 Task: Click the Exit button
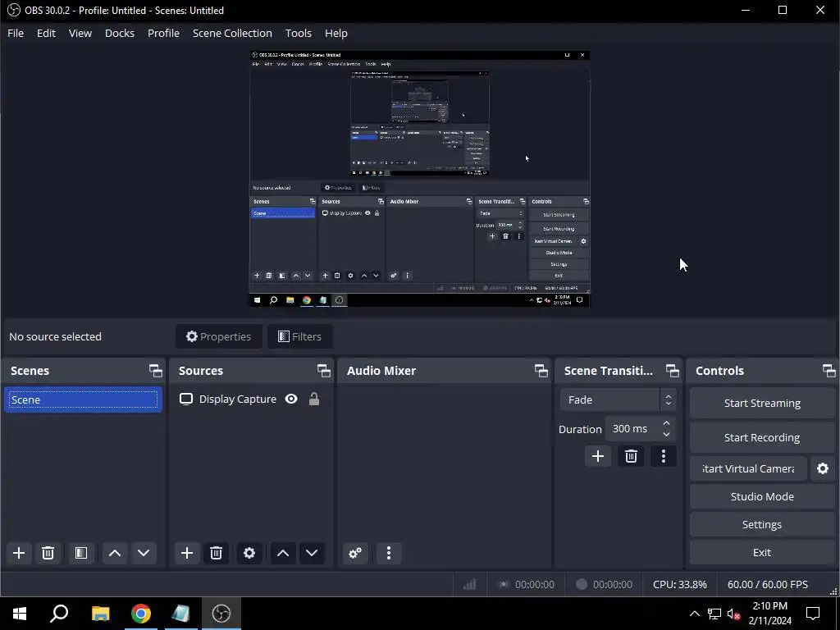[x=762, y=552]
